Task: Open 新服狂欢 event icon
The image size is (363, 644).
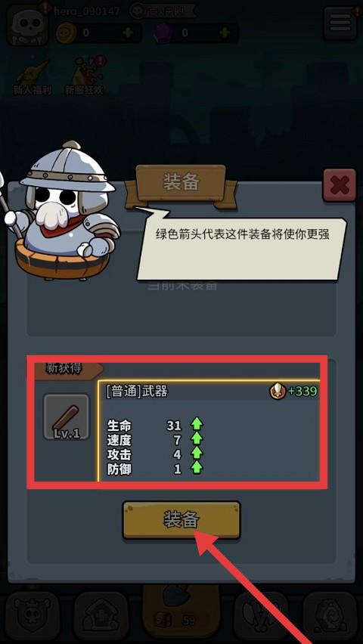Action: (84, 77)
